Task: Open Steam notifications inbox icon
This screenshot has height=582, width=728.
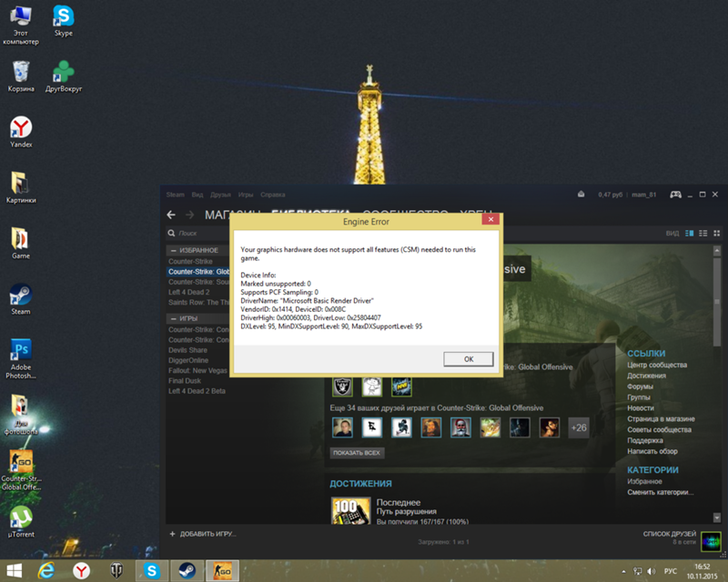Action: click(581, 195)
